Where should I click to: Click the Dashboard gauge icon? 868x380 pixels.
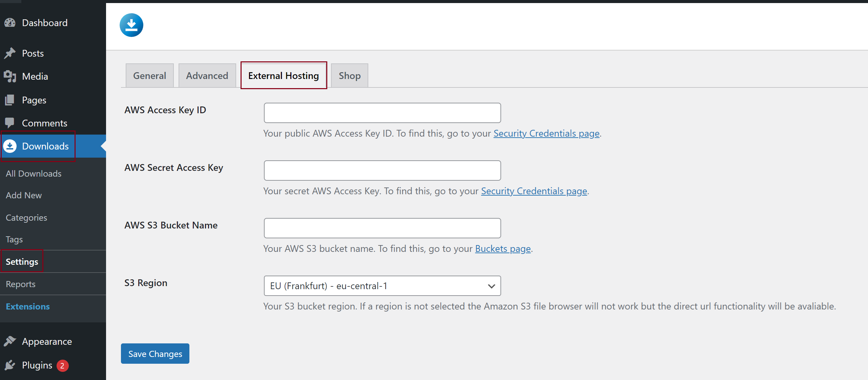[x=10, y=23]
